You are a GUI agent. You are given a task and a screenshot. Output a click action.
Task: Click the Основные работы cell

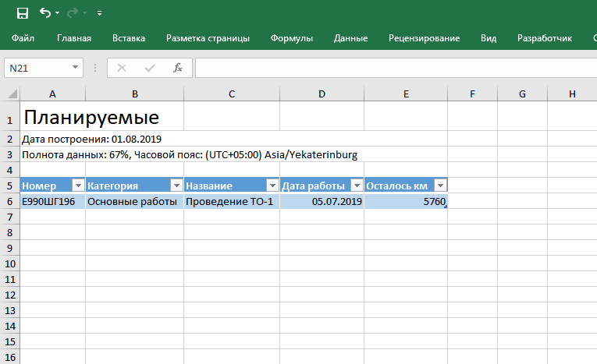click(135, 201)
